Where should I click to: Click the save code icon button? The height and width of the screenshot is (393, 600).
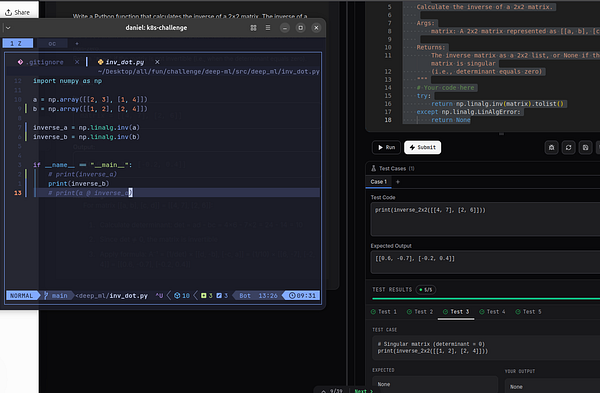[x=585, y=147]
